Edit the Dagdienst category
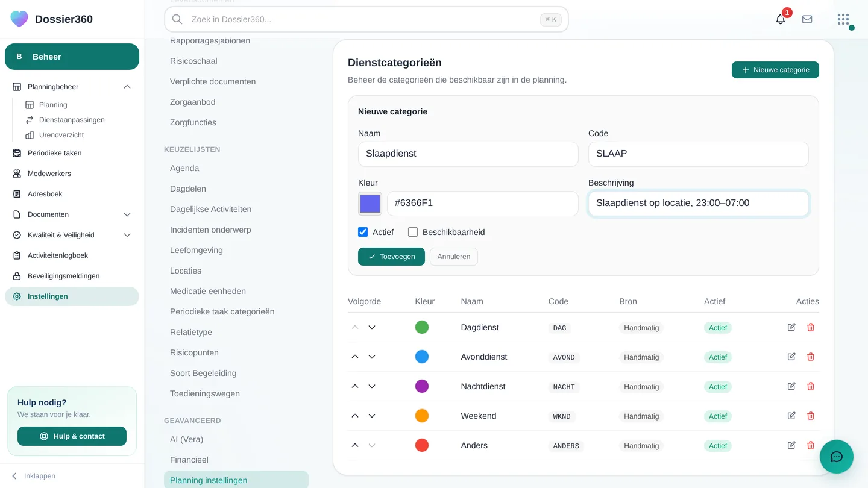 (x=791, y=327)
